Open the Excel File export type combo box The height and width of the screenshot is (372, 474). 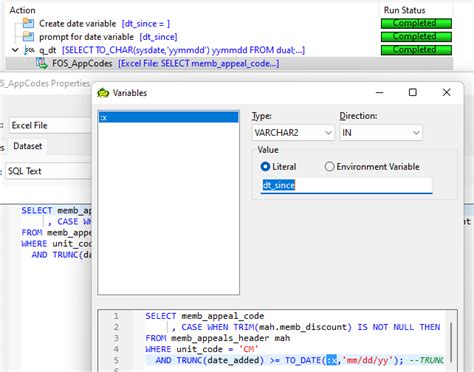50,125
